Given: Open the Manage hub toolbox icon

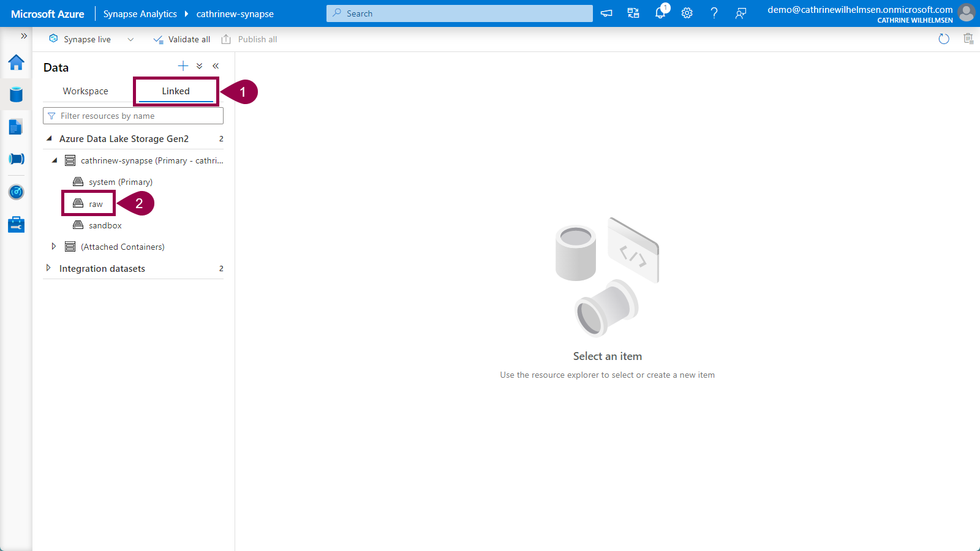Looking at the screenshot, I should click(x=17, y=225).
